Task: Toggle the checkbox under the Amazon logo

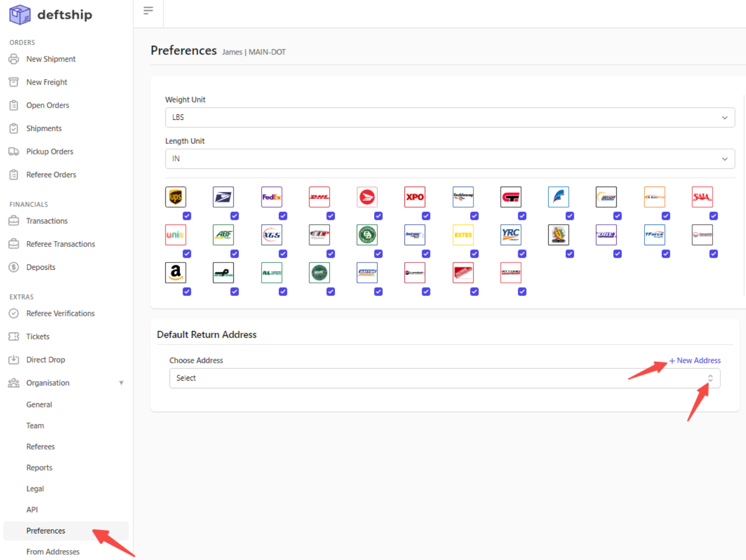Action: point(187,292)
